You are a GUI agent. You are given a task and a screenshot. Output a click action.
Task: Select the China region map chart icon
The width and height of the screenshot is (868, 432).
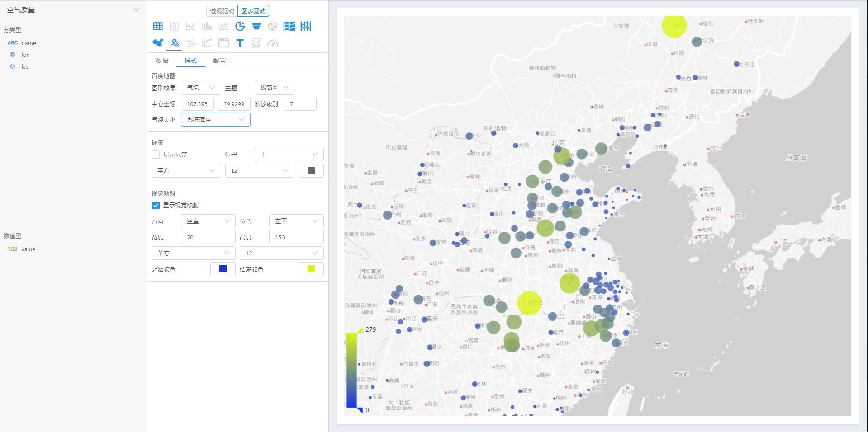coord(158,43)
